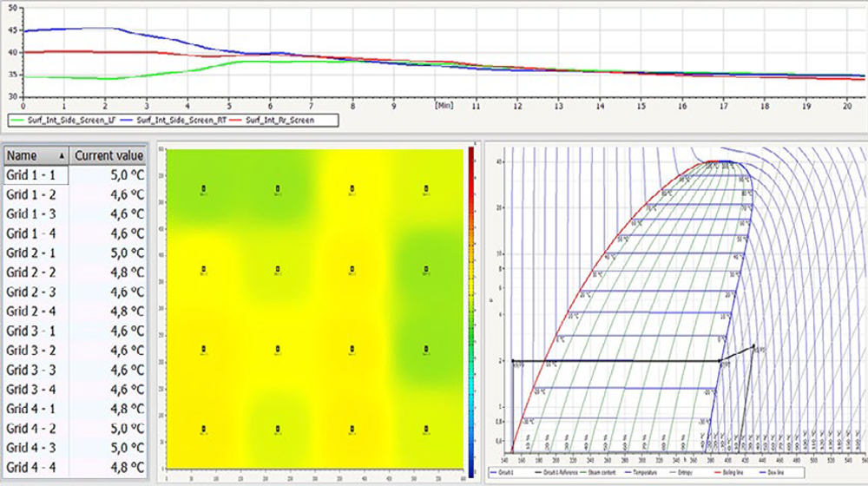Click the 4,8 °C value of Grid 2 - 2
Screen dimensions: 868x486
point(128,273)
